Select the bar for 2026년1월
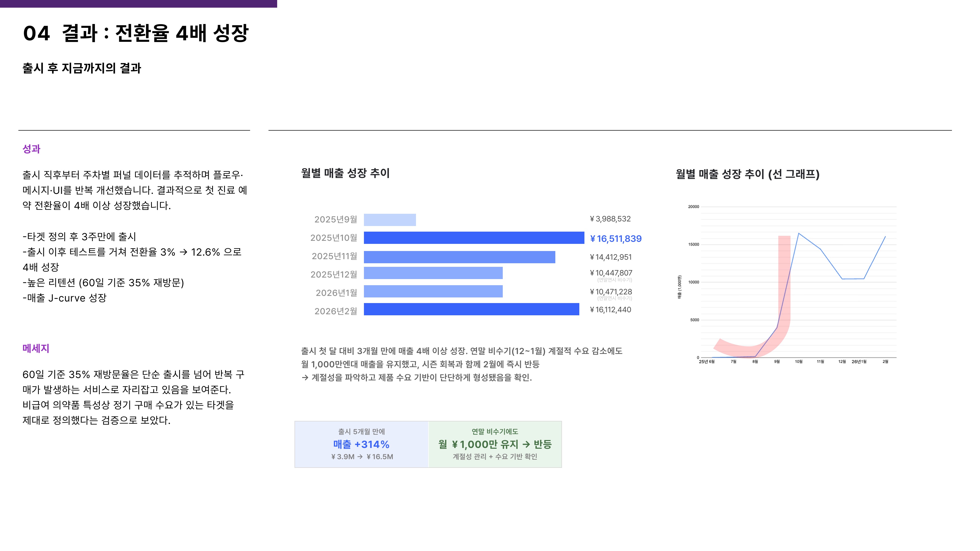Viewport: 980px width, 551px height. coord(433,291)
